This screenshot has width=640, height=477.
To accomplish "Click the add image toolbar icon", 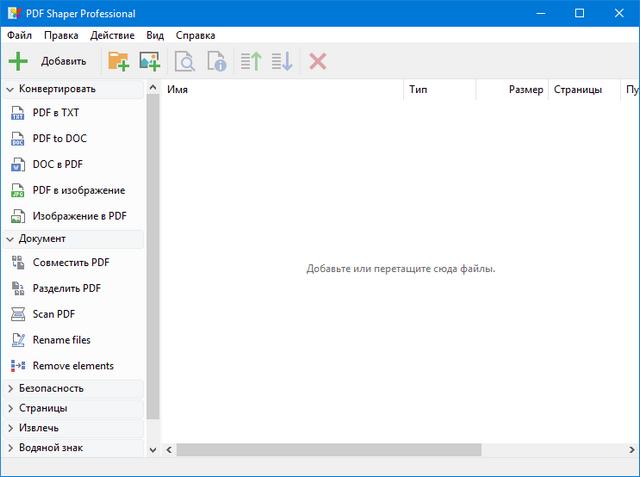I will tap(149, 62).
